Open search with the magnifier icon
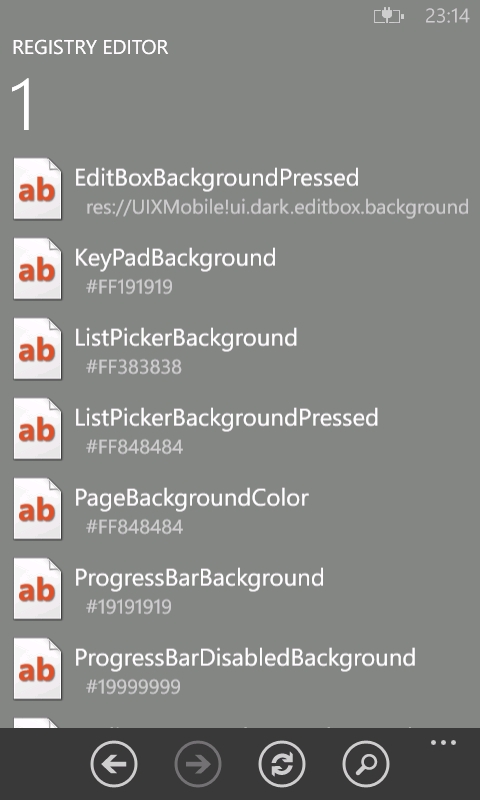Screen dimensions: 480x800 [366, 764]
